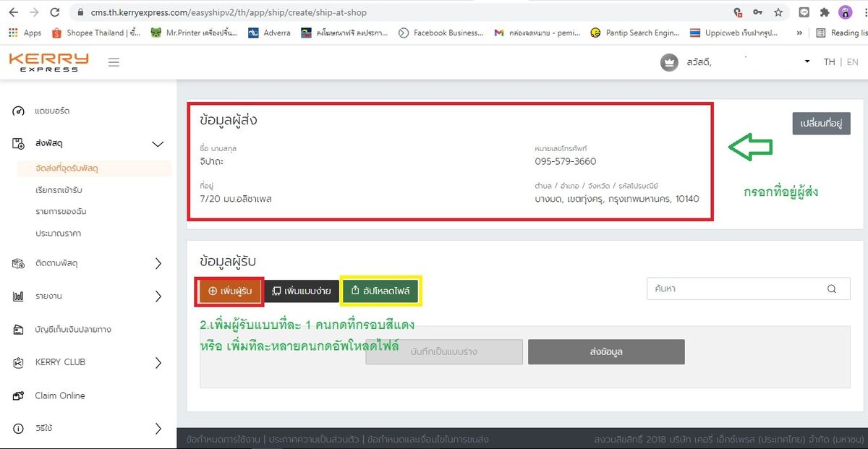Viewport: 868px width, 449px height.
Task: Click the browser forward arrow
Action: coord(35,12)
